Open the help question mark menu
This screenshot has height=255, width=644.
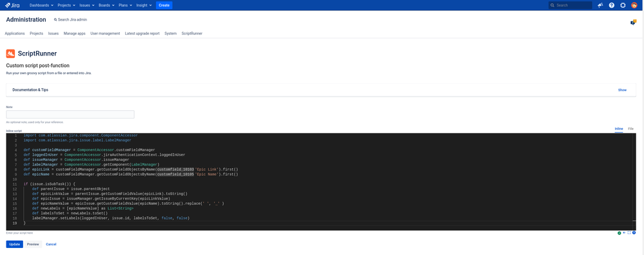coord(612,5)
